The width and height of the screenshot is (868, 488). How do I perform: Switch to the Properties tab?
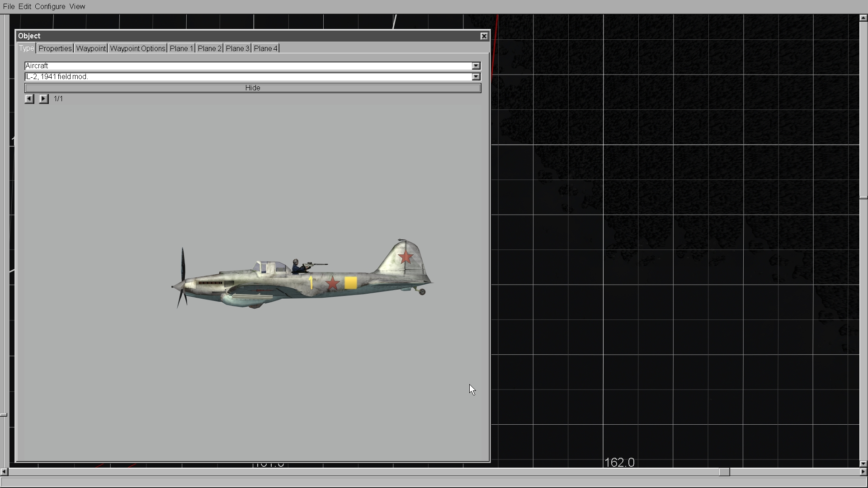(55, 48)
